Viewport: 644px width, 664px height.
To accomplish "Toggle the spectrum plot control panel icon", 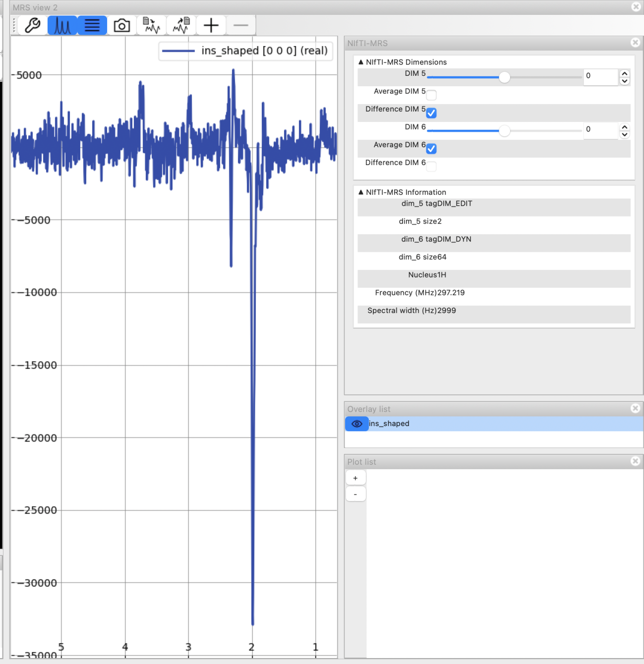I will pos(62,25).
